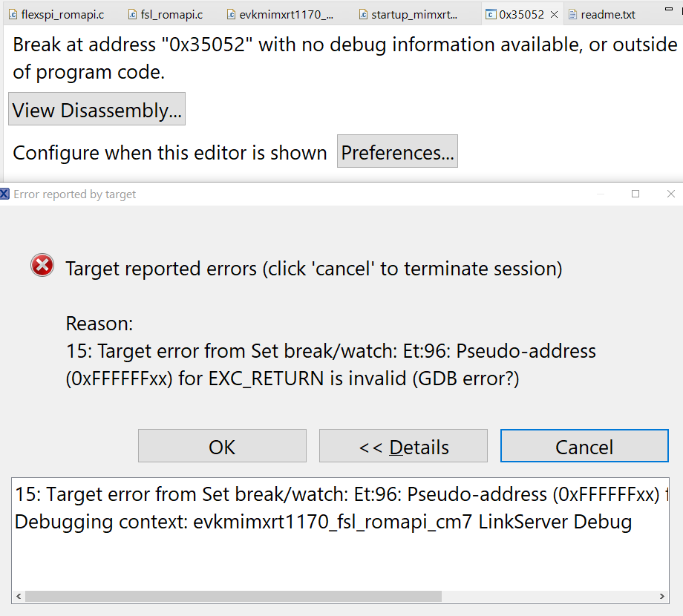Screen dimensions: 683x616
Task: Click the red error icon in dialog
Action: coord(42,265)
